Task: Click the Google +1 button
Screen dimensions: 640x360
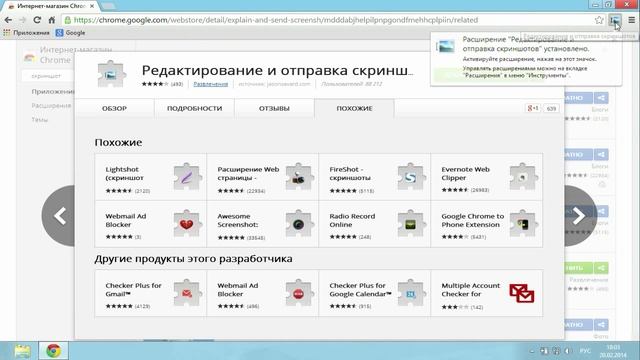Action: (533, 108)
